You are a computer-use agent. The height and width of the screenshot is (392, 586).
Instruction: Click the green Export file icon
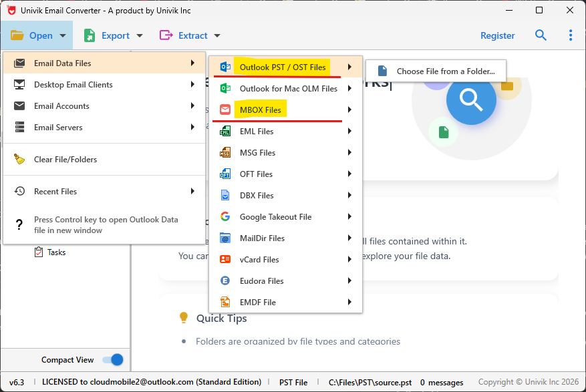tap(90, 35)
